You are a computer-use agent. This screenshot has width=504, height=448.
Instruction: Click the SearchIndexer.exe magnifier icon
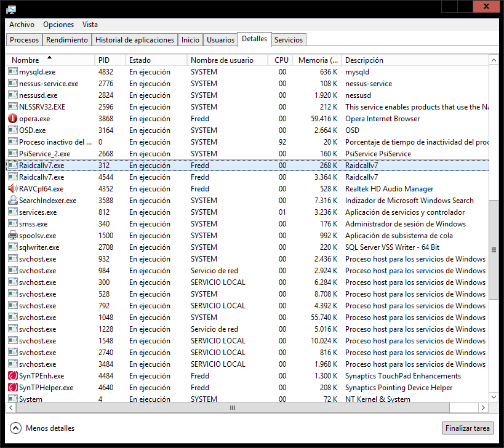pos(12,200)
